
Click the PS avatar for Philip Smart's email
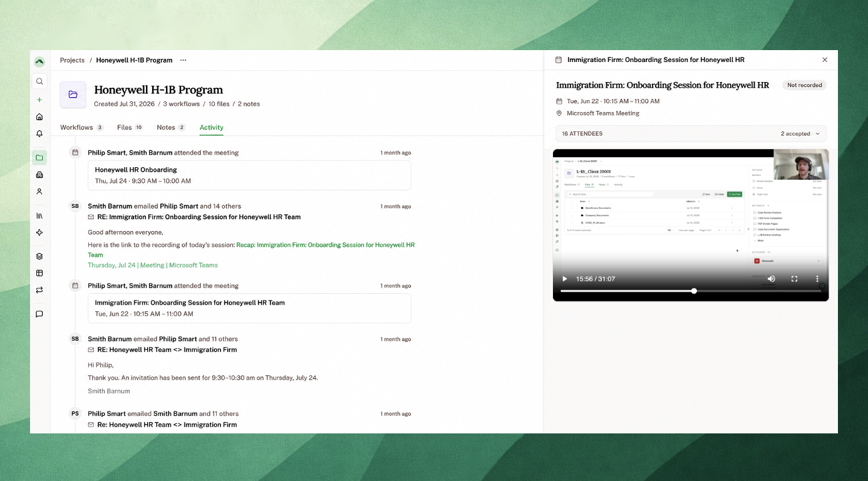(x=75, y=413)
